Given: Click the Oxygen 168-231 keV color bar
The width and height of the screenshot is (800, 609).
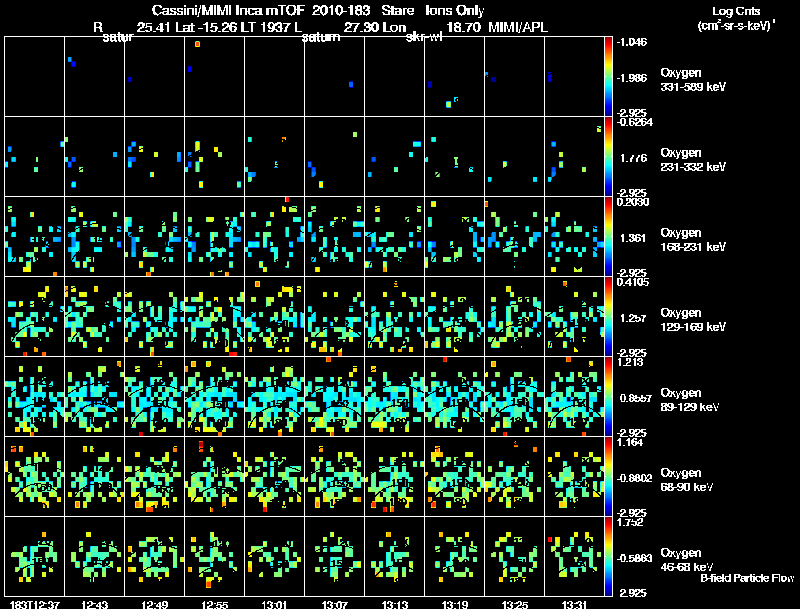Looking at the screenshot, I should tap(610, 236).
